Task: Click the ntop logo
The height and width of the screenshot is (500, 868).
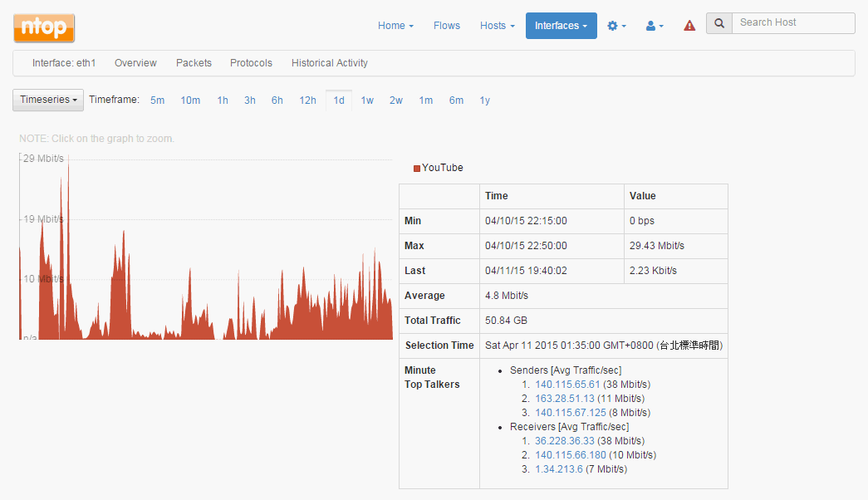Action: point(44,27)
